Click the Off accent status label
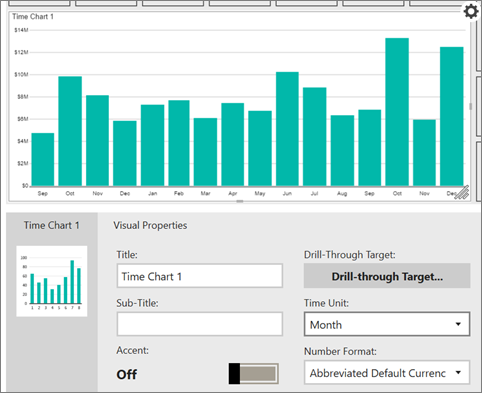Image resolution: width=482 pixels, height=393 pixels. tap(126, 374)
